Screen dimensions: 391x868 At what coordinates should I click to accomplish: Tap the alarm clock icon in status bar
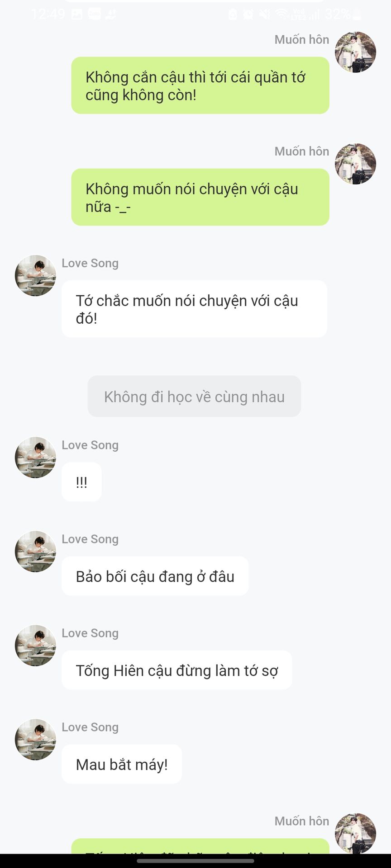point(248,14)
